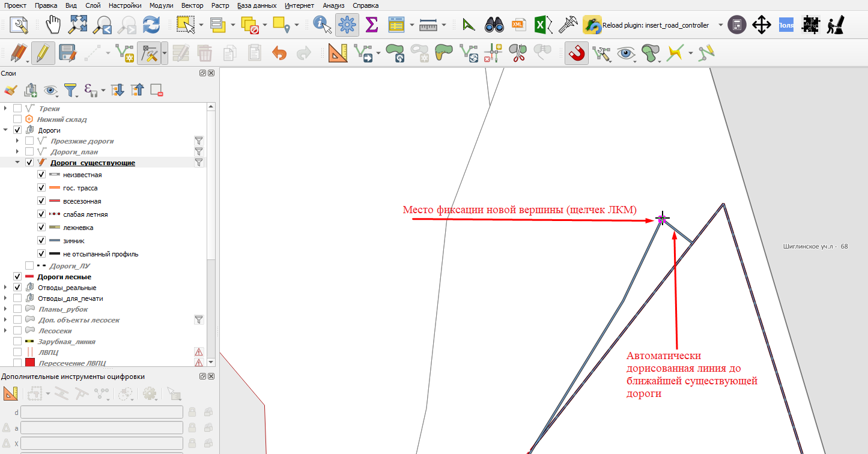Viewport: 868px width, 454px height.
Task: Enable the Треки layer checkbox
Action: [17, 109]
